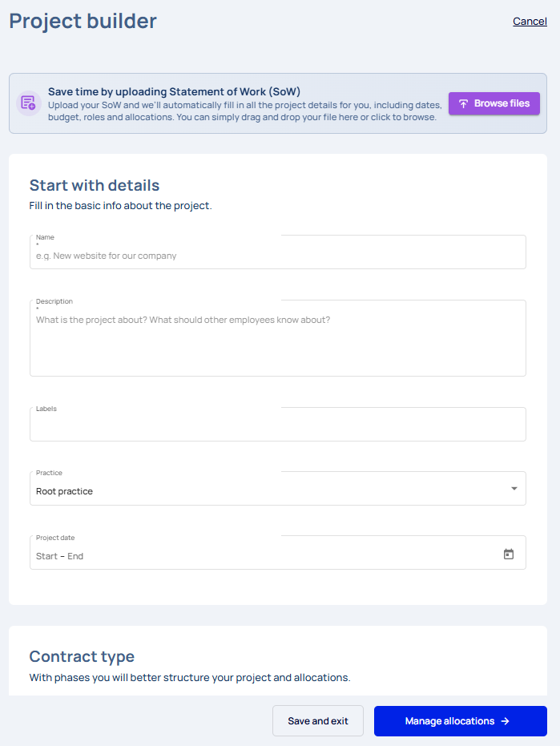Select the Root practice combo box value
This screenshot has width=560, height=746.
tap(278, 489)
